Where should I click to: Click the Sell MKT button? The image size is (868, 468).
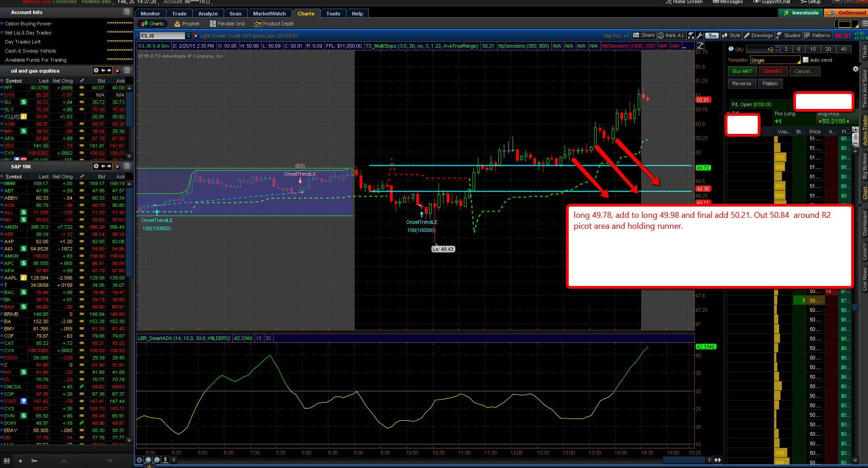point(773,71)
